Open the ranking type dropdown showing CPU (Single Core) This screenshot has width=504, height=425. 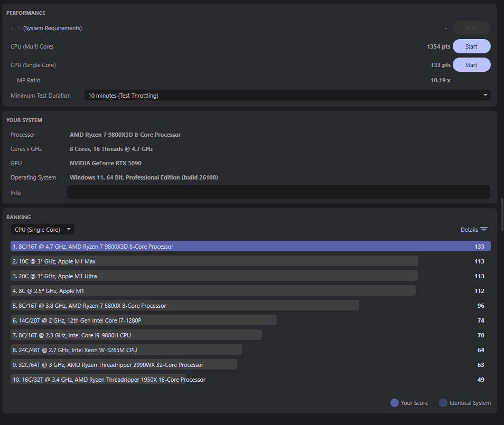click(42, 229)
